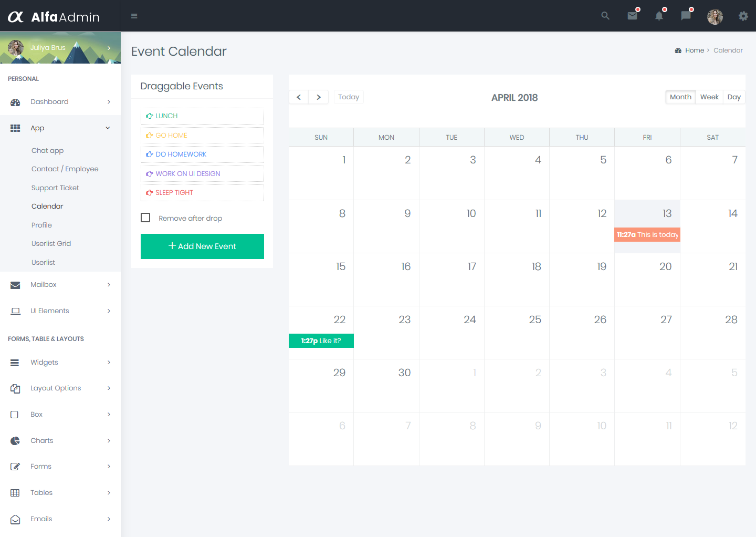Check mailbox notifications via envelope icon
756x537 pixels.
coord(632,16)
